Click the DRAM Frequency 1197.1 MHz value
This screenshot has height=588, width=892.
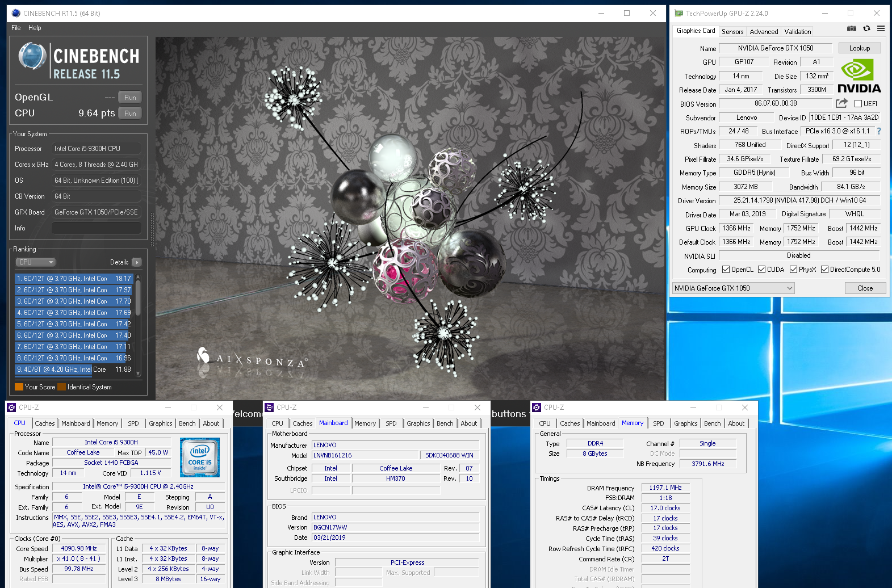[x=665, y=488]
